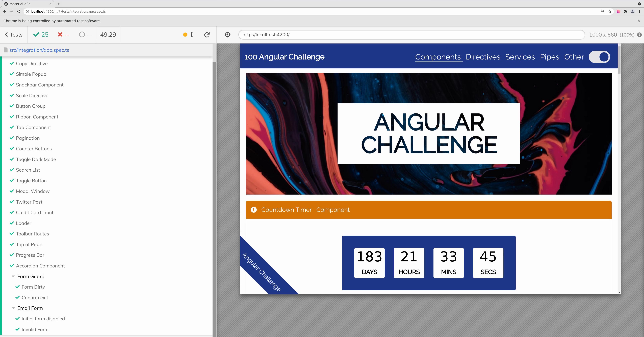Switch to the Pipes nav tab
Viewport: 644px width, 337px height.
(549, 57)
